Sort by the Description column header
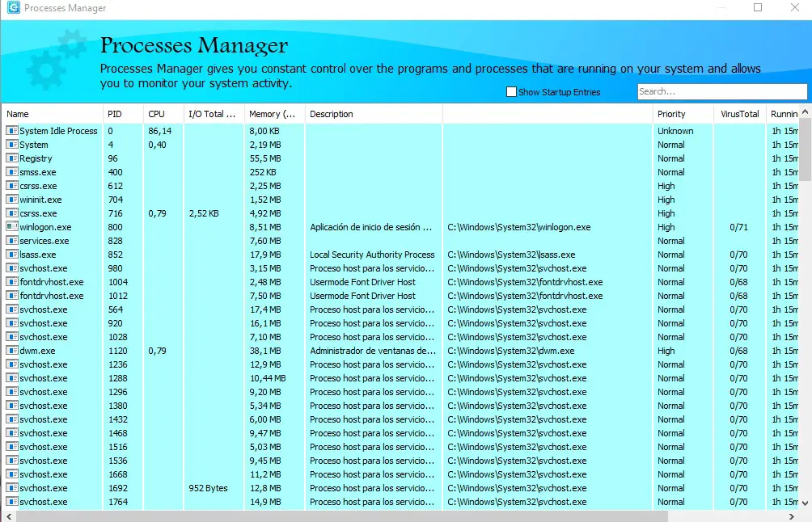The width and height of the screenshot is (812, 522). pyautogui.click(x=374, y=114)
